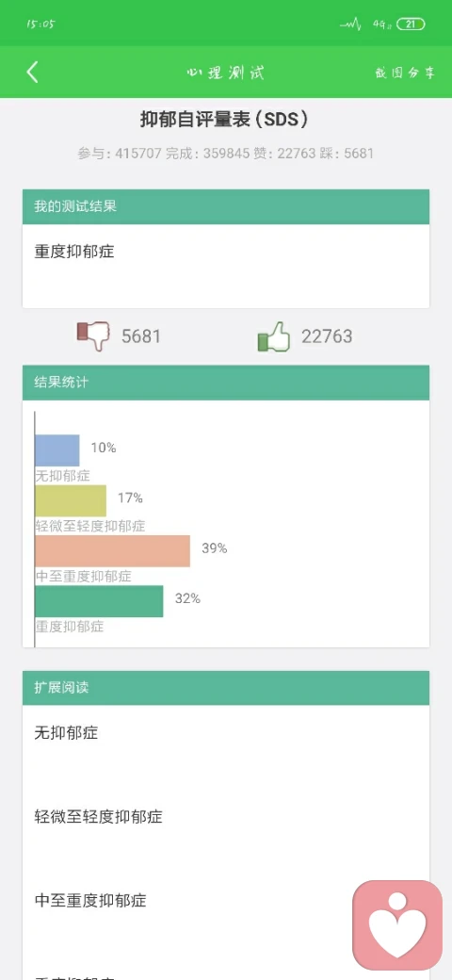Image resolution: width=452 pixels, height=980 pixels.
Task: Tap the 心理测试 page title
Action: point(225,73)
